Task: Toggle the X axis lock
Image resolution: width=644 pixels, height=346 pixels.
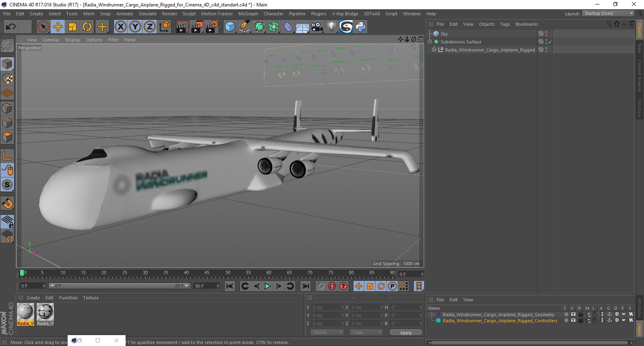Action: (x=120, y=27)
